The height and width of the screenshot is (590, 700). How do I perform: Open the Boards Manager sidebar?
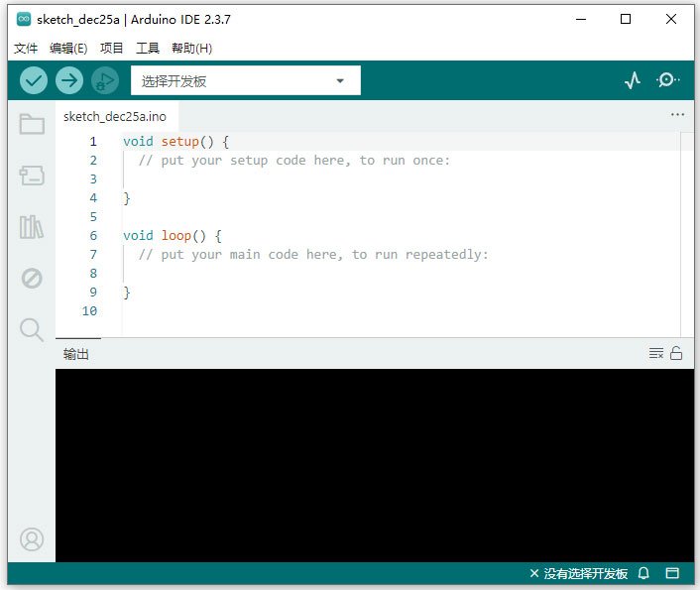pyautogui.click(x=32, y=176)
